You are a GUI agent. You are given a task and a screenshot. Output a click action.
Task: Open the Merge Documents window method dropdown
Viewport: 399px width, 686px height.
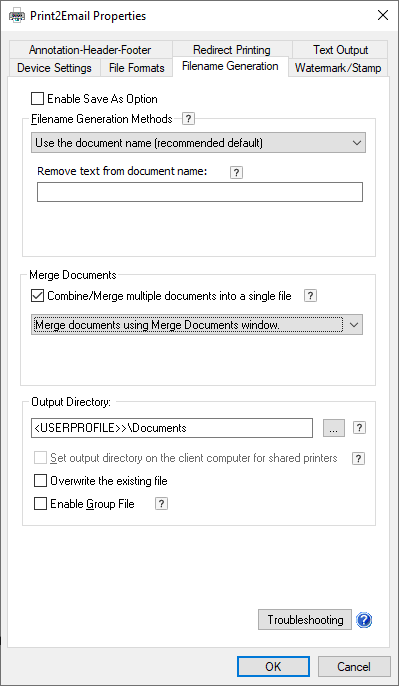point(197,325)
